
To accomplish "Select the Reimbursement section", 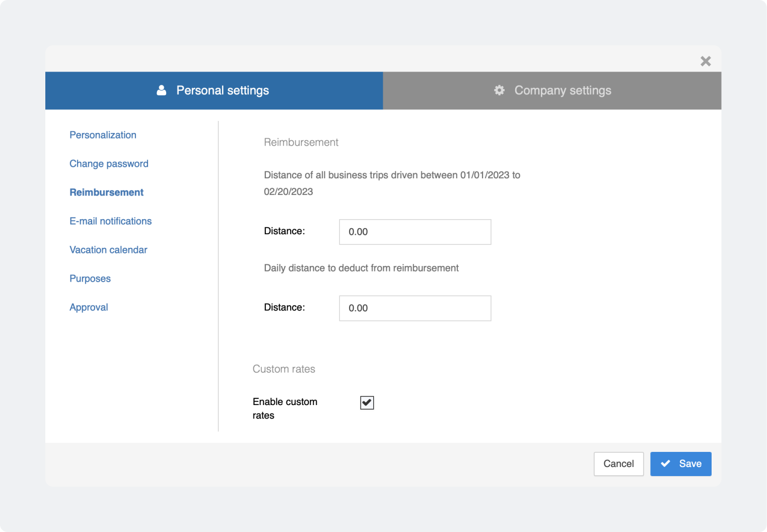I will [106, 192].
